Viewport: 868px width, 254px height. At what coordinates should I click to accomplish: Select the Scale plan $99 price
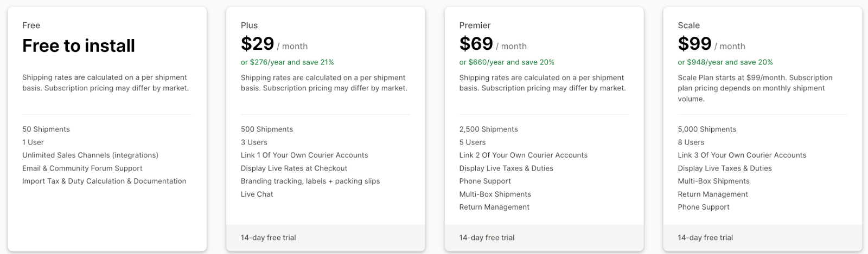pyautogui.click(x=694, y=44)
